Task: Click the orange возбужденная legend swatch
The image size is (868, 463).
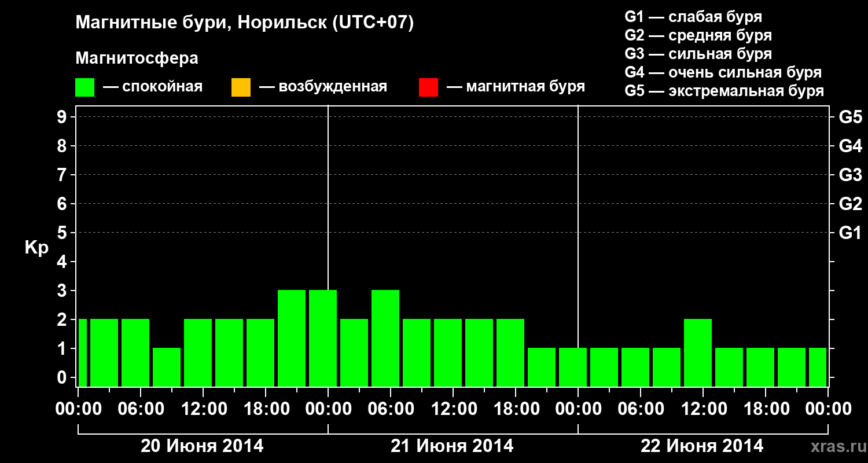Action: 241,87
